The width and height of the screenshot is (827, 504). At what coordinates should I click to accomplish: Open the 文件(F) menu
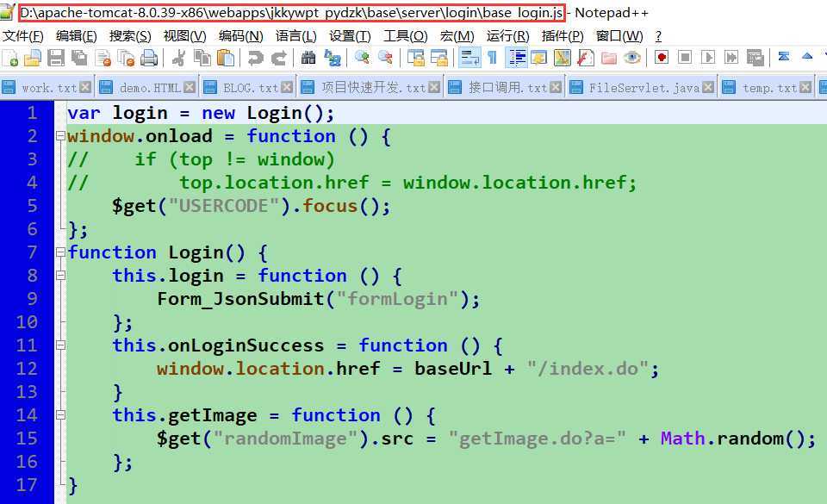point(22,36)
